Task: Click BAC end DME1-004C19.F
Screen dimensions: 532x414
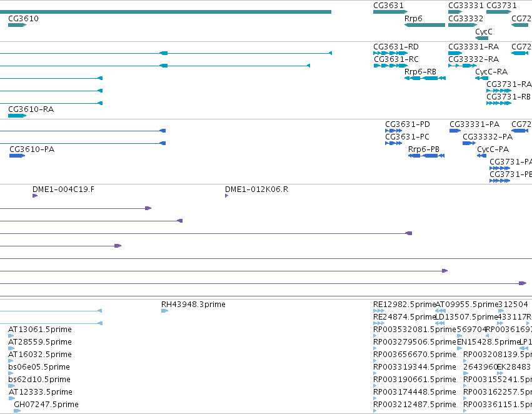Action: tap(35, 196)
